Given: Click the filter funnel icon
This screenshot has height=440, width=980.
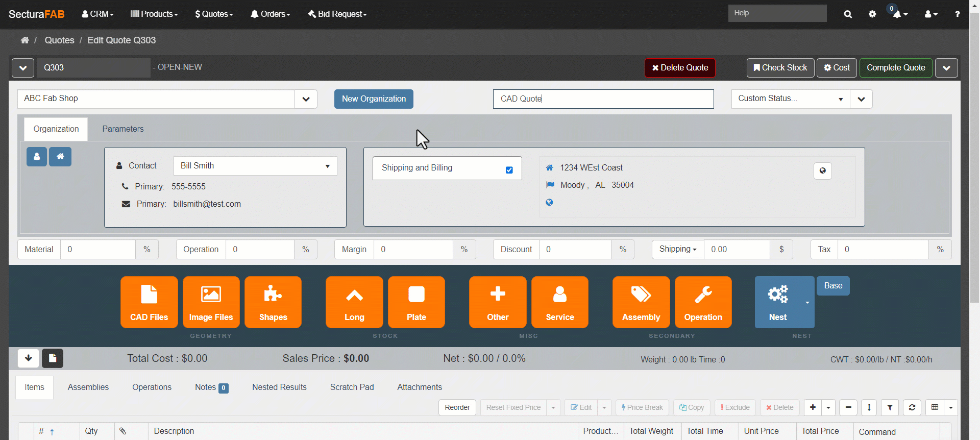Looking at the screenshot, I should click(890, 407).
